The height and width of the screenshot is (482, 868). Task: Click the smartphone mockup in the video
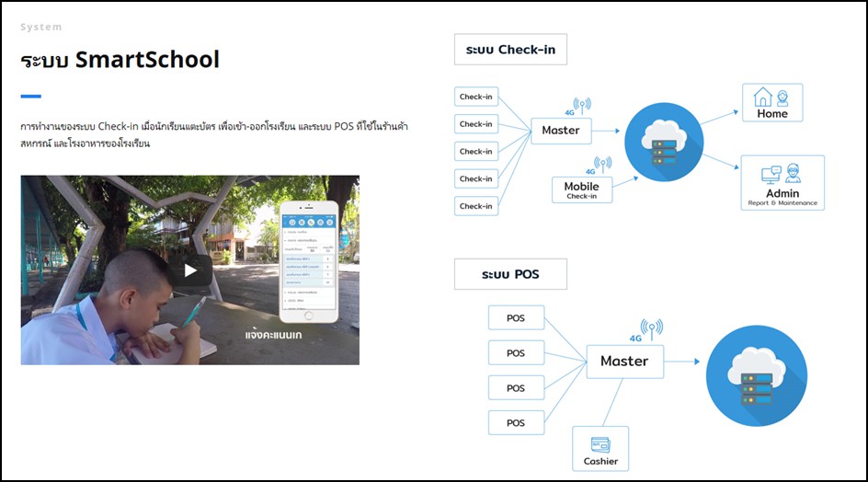308,261
